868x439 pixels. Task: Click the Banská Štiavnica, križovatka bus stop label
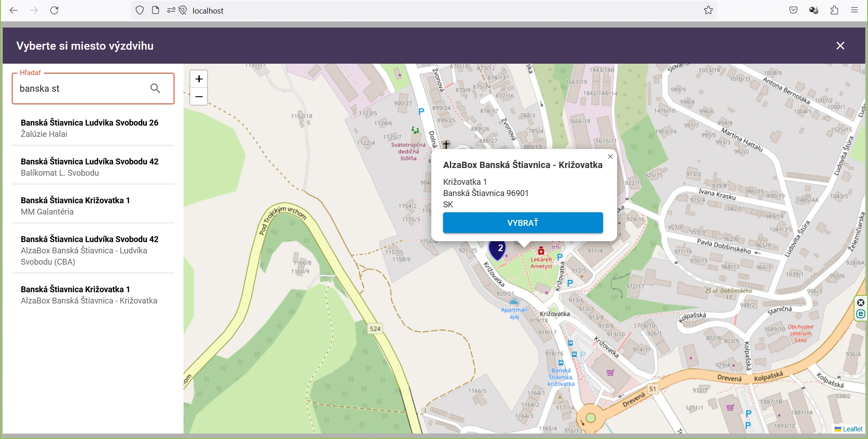pos(561,377)
